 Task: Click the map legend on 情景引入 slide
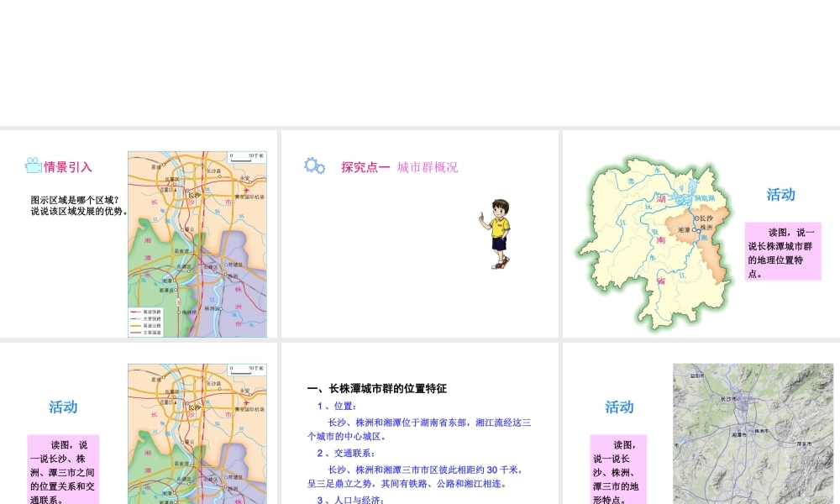145,322
